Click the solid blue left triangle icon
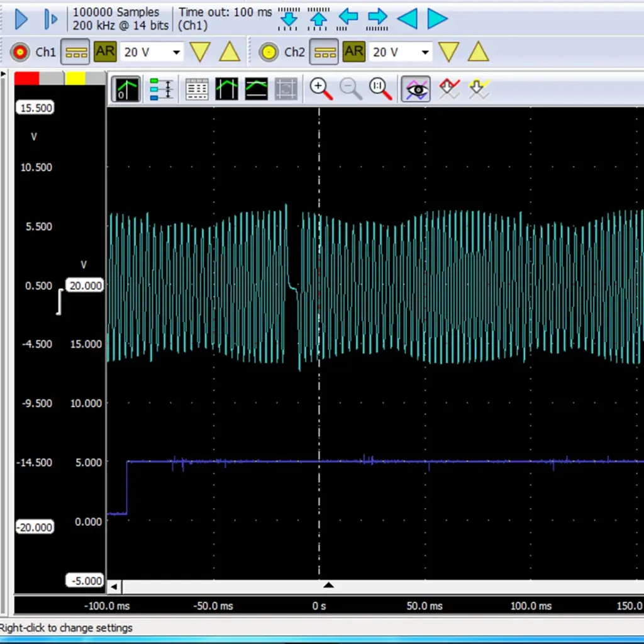The height and width of the screenshot is (644, 644). (408, 19)
